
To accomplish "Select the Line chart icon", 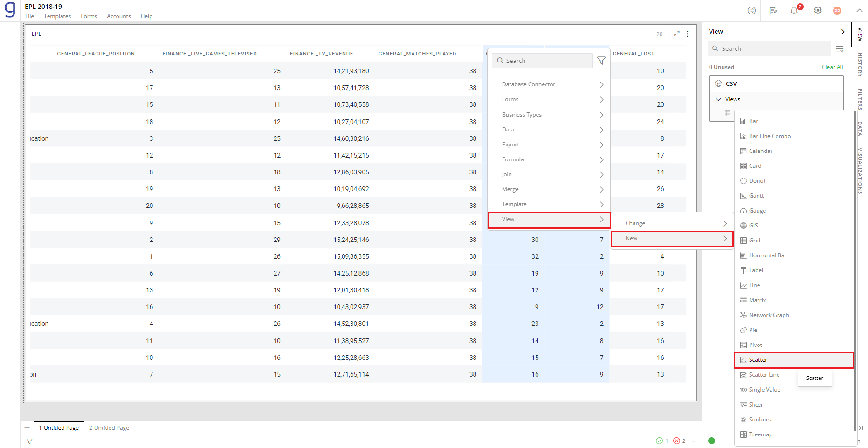I will click(x=743, y=285).
